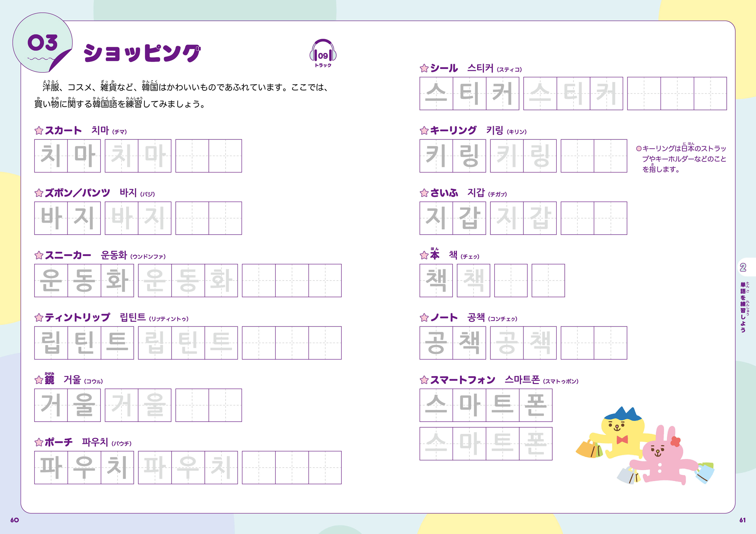756x534 pixels.
Task: Click the Korean word 지갑 label
Action: pyautogui.click(x=476, y=193)
